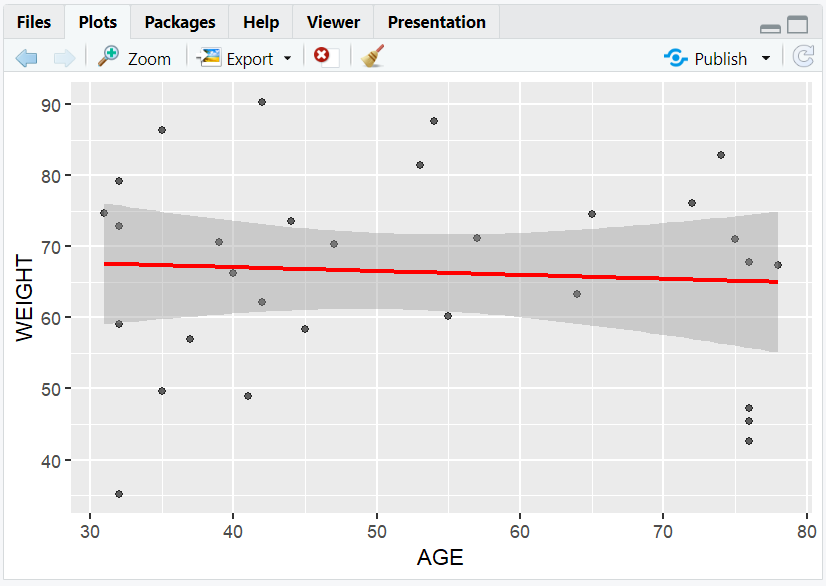Select the Presentation tab
Screen dimensions: 826x586
tap(436, 21)
